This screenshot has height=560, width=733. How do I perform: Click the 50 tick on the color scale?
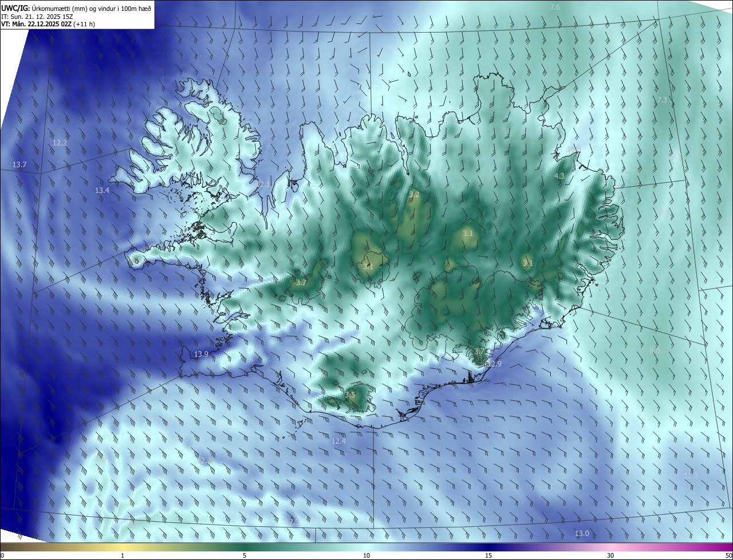(x=728, y=555)
